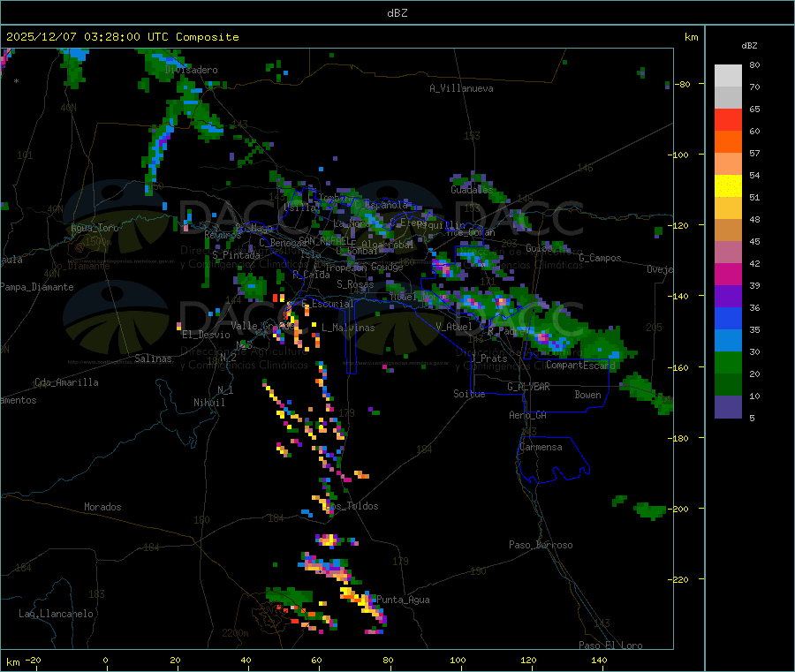Image resolution: width=795 pixels, height=672 pixels.
Task: Select the 'Soitue' map label
Action: [x=469, y=394]
